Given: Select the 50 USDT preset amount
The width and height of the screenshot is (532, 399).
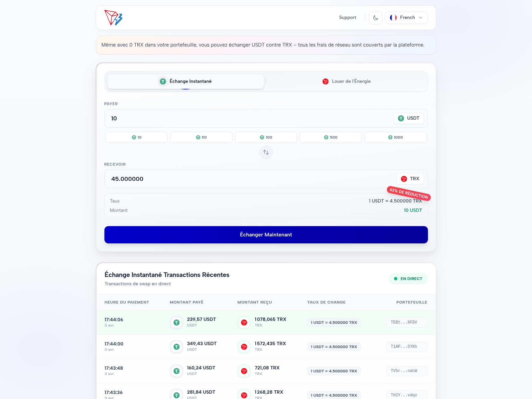Looking at the screenshot, I should (x=201, y=137).
